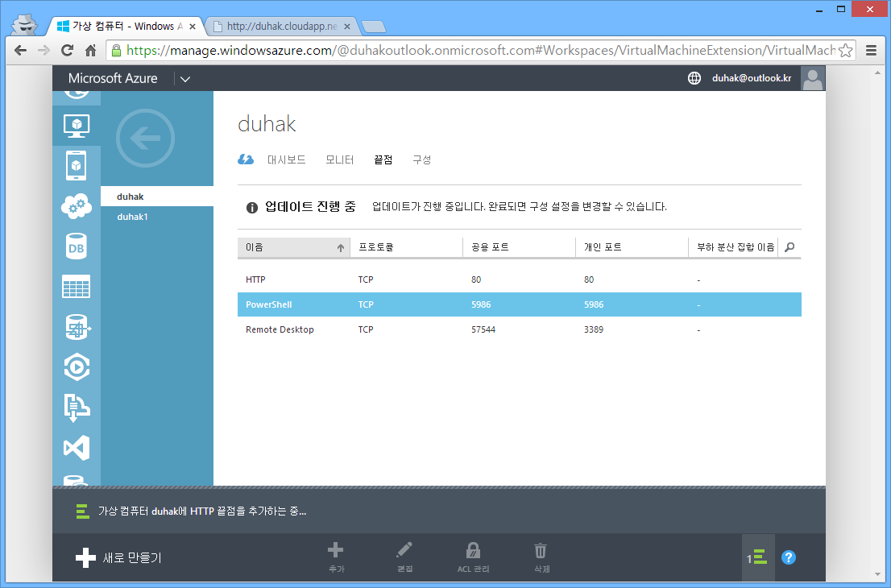891x588 pixels.
Task: Sort the table by 이름 column
Action: click(x=294, y=247)
